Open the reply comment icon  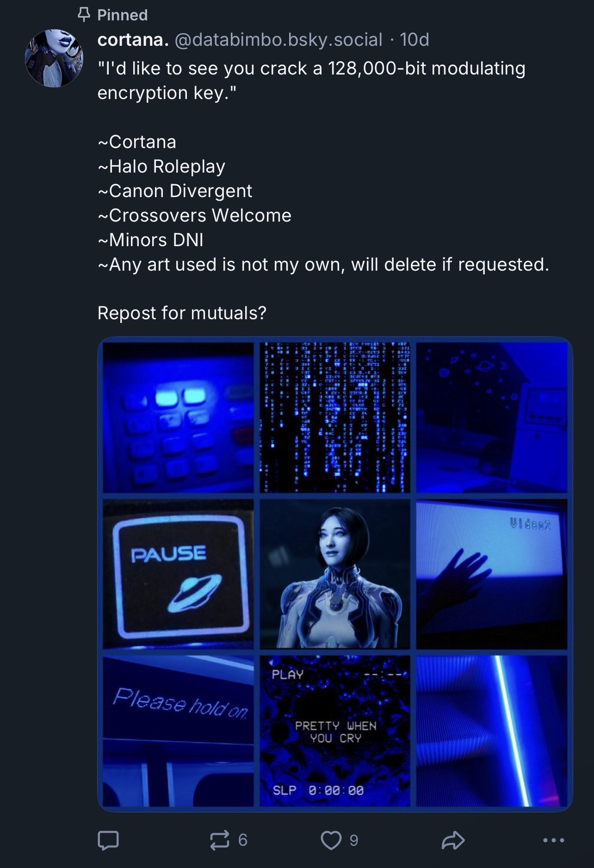coord(108,840)
